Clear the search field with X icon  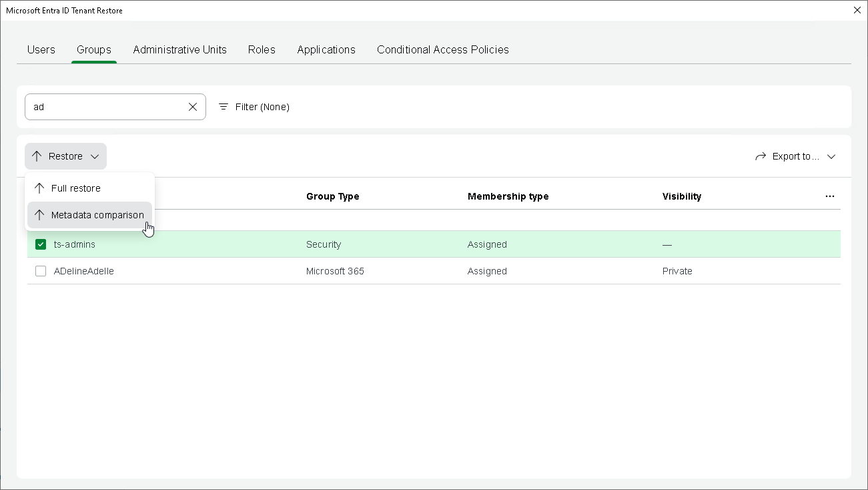coord(193,107)
